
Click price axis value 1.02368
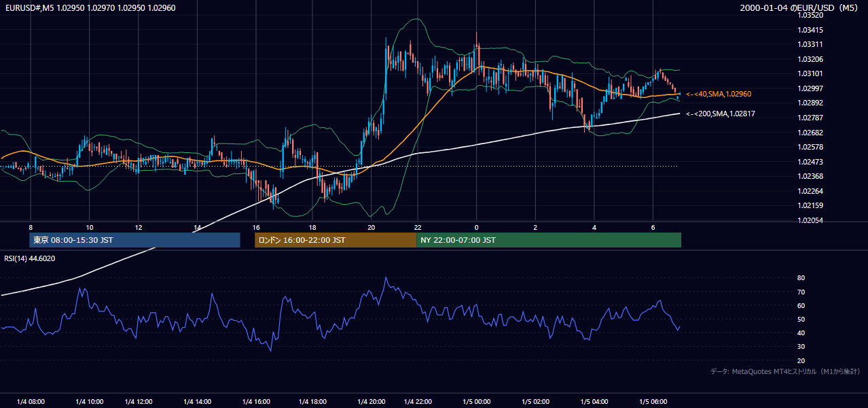click(x=811, y=176)
